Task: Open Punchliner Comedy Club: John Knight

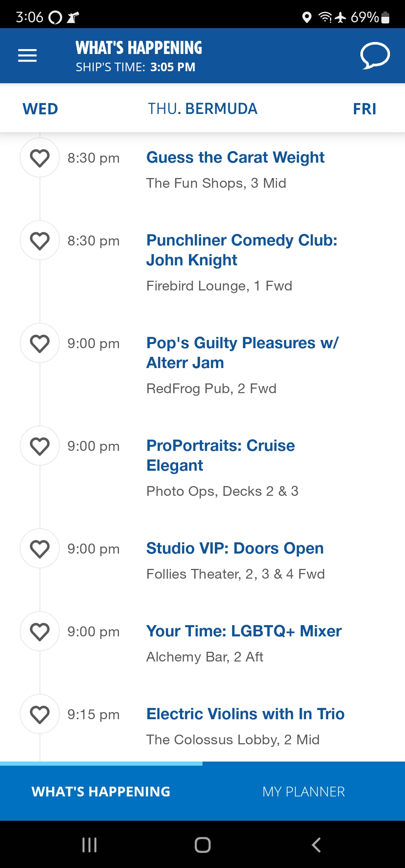Action: click(x=242, y=250)
